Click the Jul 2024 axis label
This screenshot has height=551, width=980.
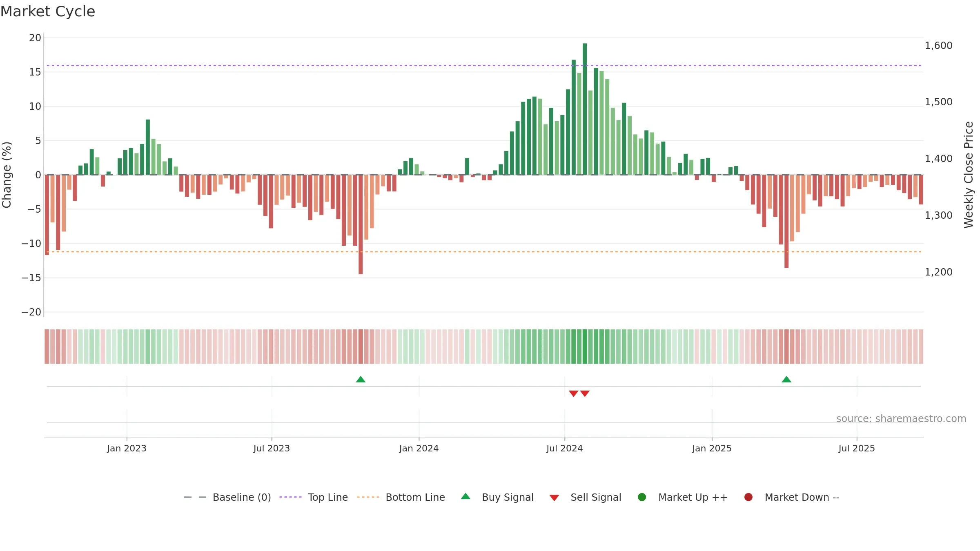coord(565,448)
